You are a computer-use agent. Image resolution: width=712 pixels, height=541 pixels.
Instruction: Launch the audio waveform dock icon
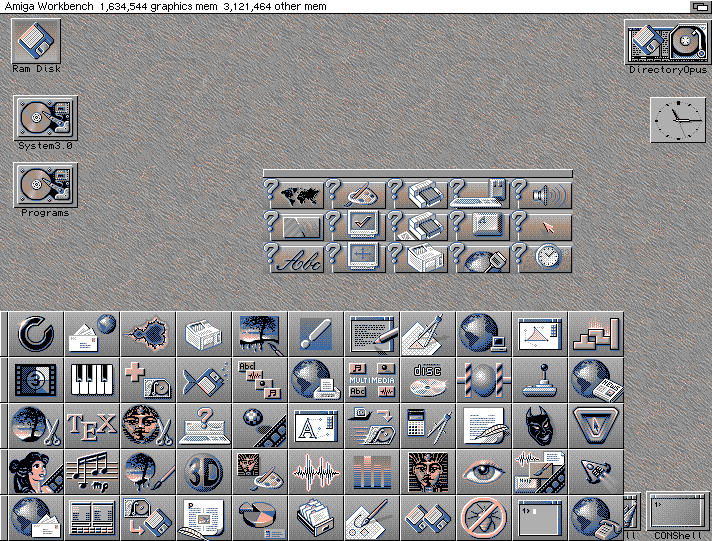tap(316, 472)
